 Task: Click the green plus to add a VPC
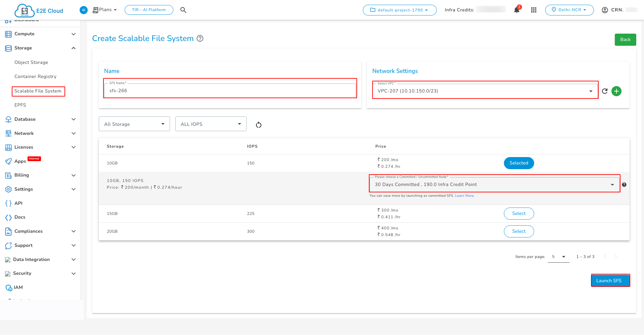616,91
